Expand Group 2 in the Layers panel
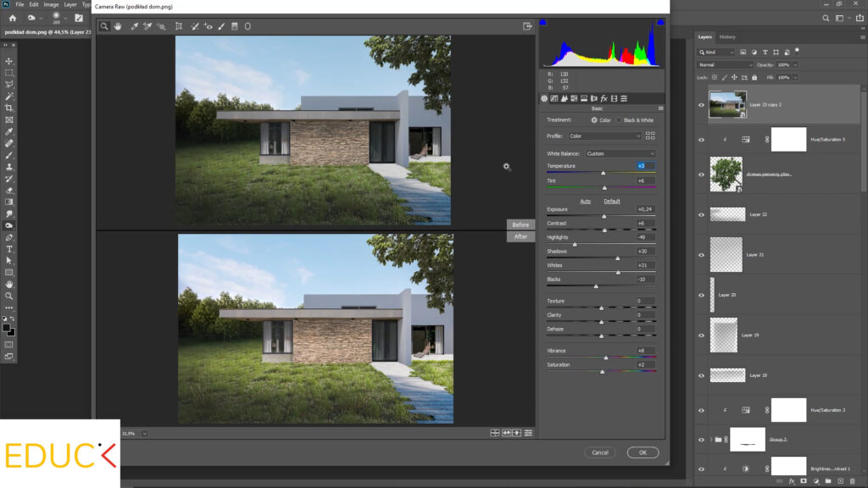This screenshot has width=868, height=488. (711, 440)
